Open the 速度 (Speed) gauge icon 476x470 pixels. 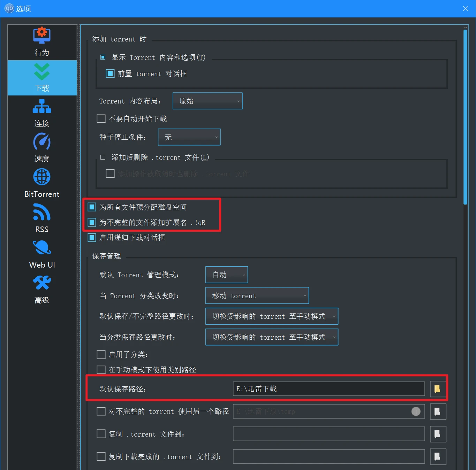coord(42,141)
